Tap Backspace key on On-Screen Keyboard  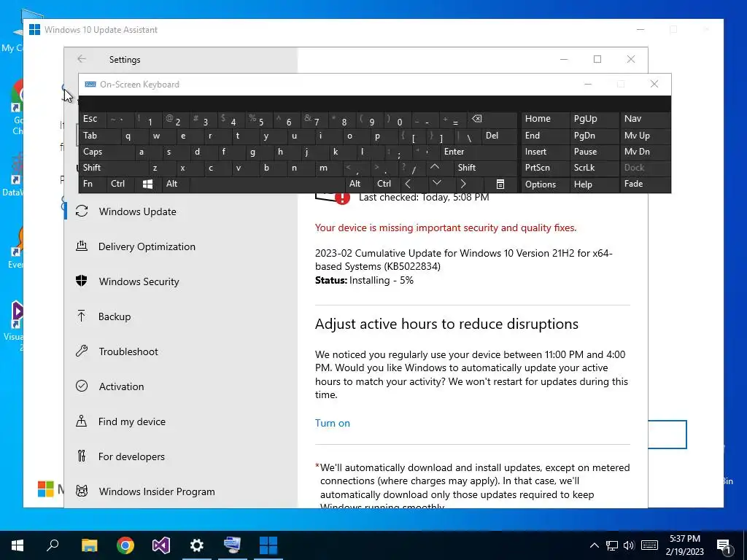pos(493,119)
